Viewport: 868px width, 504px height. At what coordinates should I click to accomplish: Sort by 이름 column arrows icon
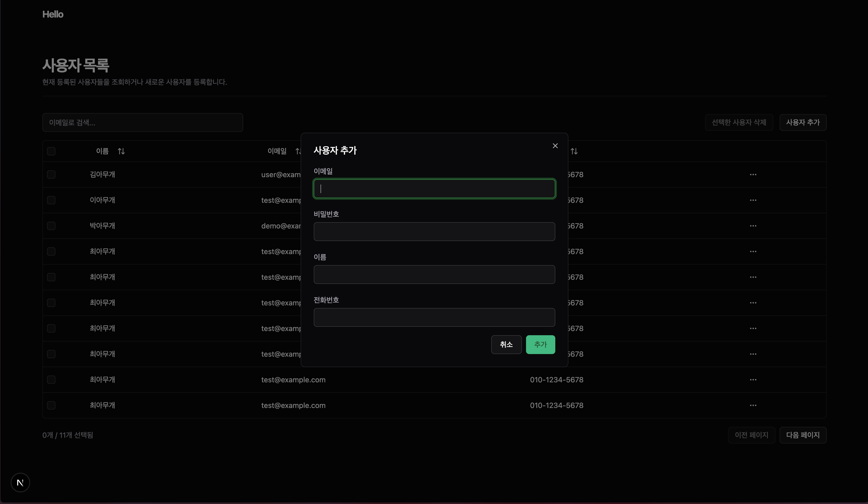[121, 151]
